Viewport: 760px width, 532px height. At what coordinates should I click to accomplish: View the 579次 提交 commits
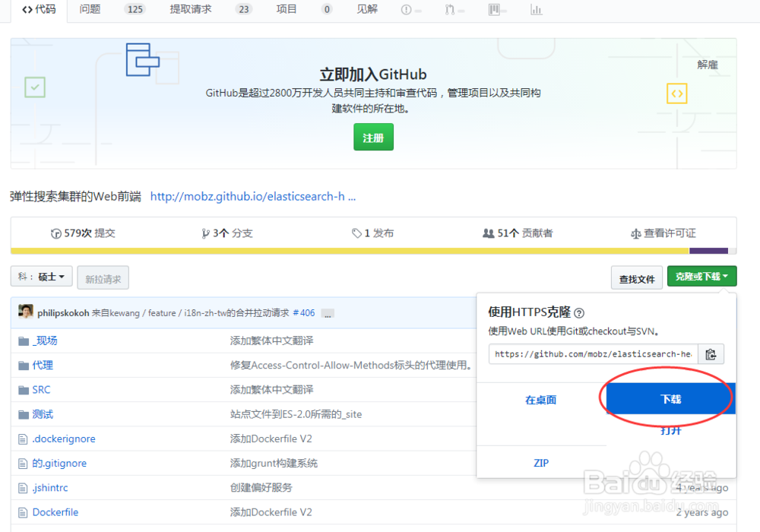click(83, 233)
